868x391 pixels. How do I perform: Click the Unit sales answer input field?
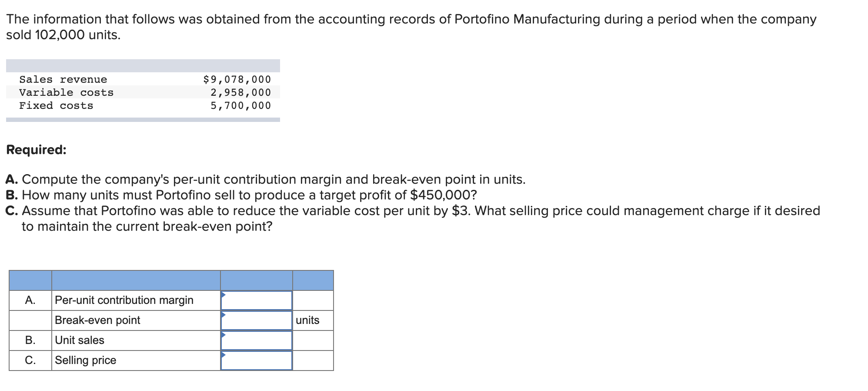coord(257,340)
